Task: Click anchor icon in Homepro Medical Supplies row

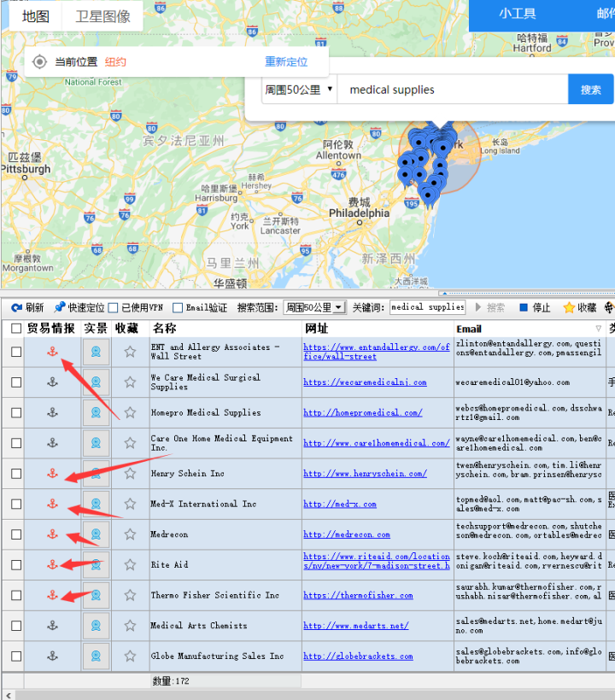Action: (53, 412)
